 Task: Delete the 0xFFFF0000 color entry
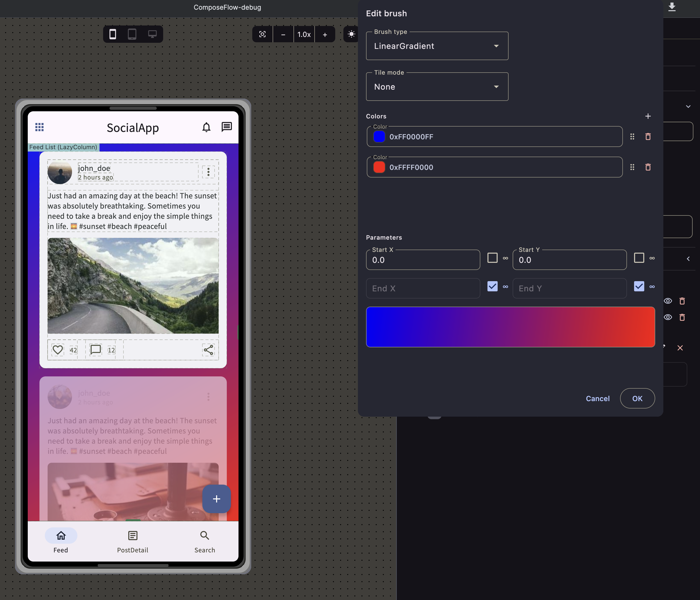click(648, 167)
